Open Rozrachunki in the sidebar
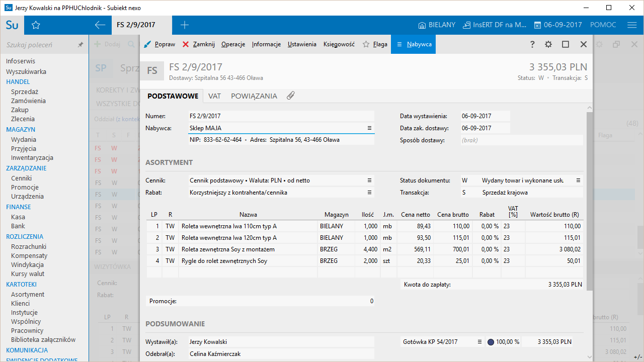644x362 pixels. [29, 246]
